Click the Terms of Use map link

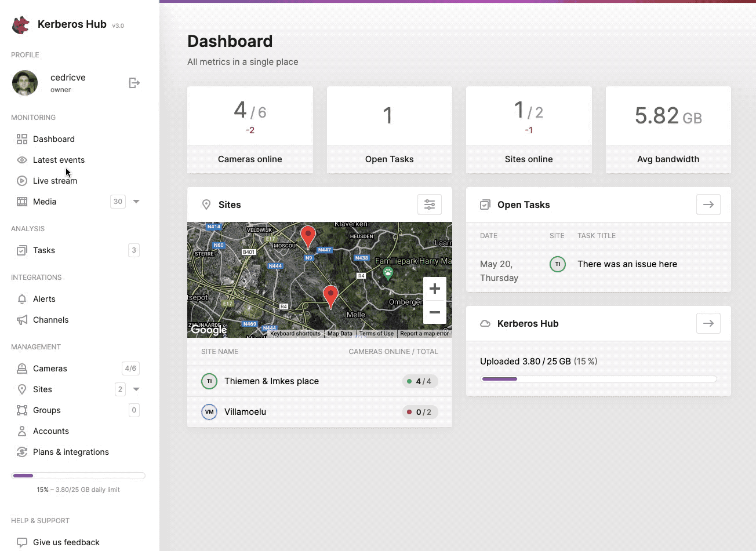point(376,333)
